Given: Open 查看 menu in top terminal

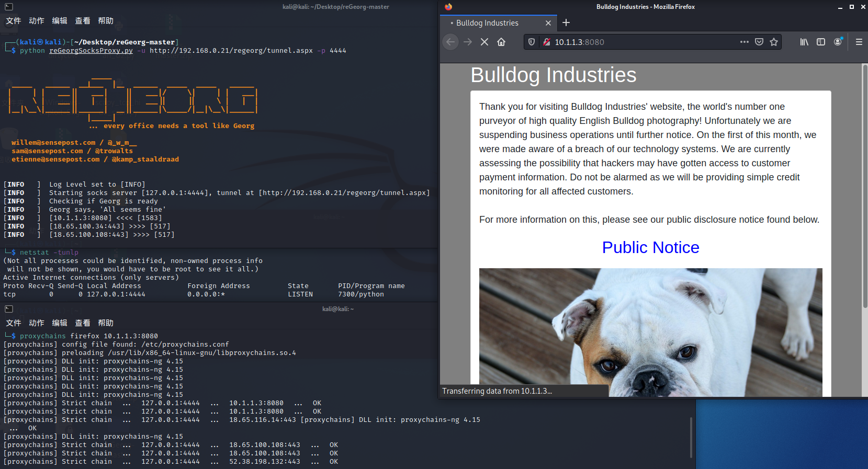Looking at the screenshot, I should (83, 21).
